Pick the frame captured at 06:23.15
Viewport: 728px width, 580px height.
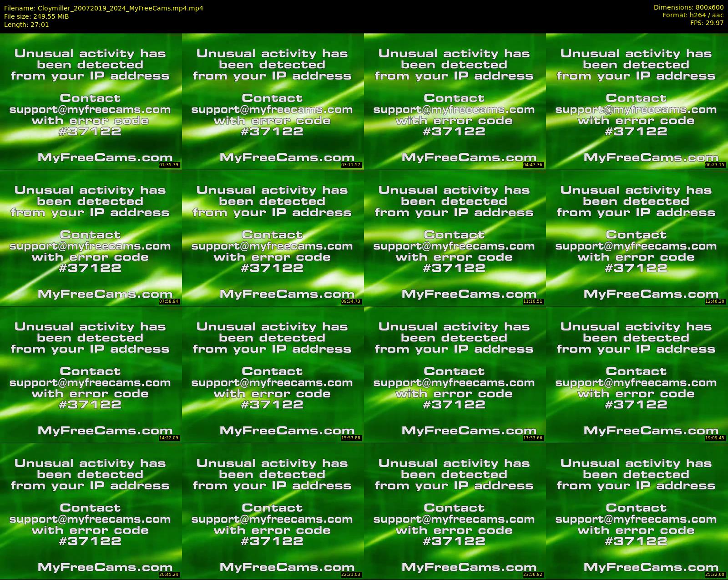coord(637,101)
